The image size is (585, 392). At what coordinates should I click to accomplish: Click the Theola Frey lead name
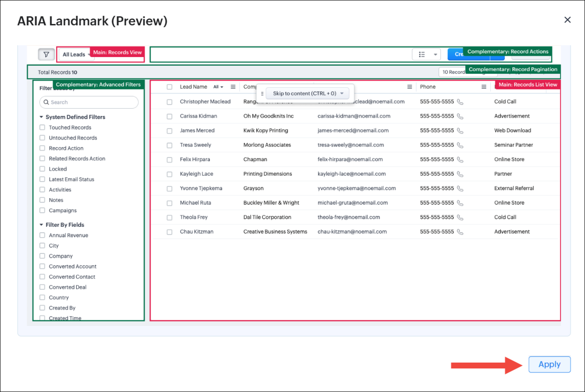click(194, 217)
